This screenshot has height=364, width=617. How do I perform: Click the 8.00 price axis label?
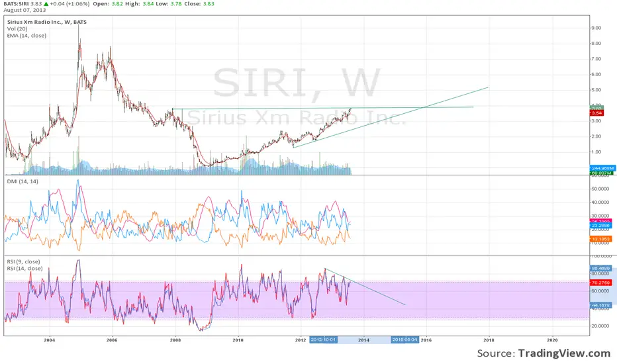click(x=596, y=43)
